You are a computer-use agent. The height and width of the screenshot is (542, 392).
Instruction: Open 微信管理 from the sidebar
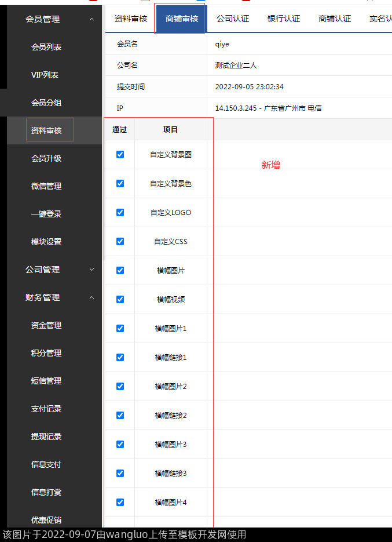tap(46, 186)
